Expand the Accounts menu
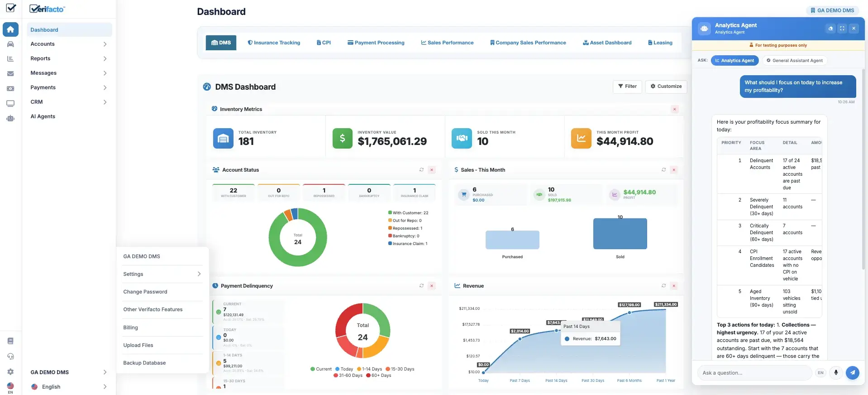Screen dimensions: 868x395 69,44
